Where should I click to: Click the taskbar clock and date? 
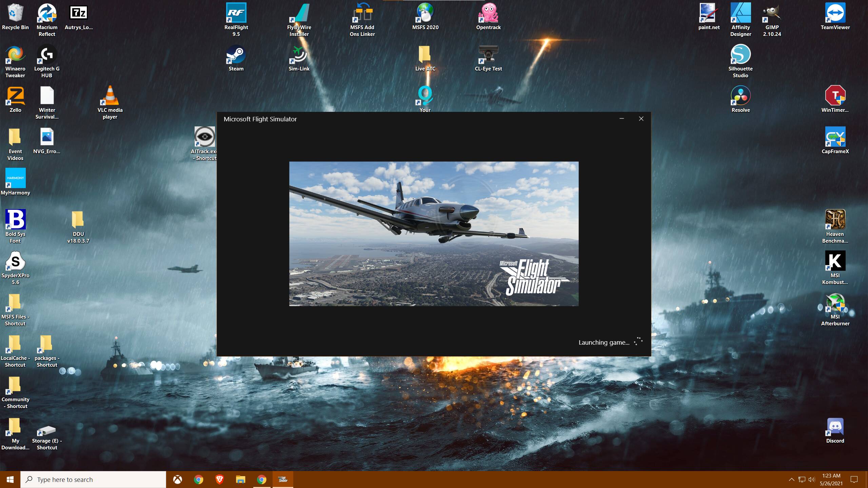point(831,480)
